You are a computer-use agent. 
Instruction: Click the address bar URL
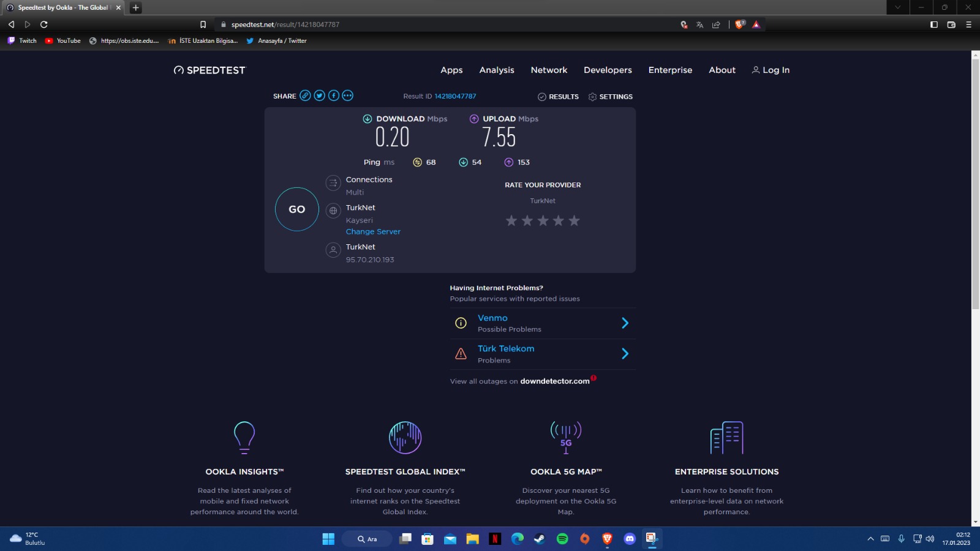pyautogui.click(x=285, y=24)
